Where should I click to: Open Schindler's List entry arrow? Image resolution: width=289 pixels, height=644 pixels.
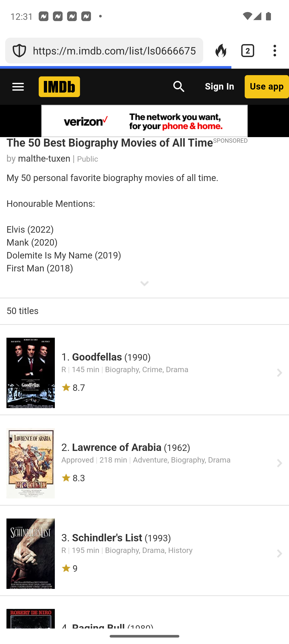click(279, 554)
